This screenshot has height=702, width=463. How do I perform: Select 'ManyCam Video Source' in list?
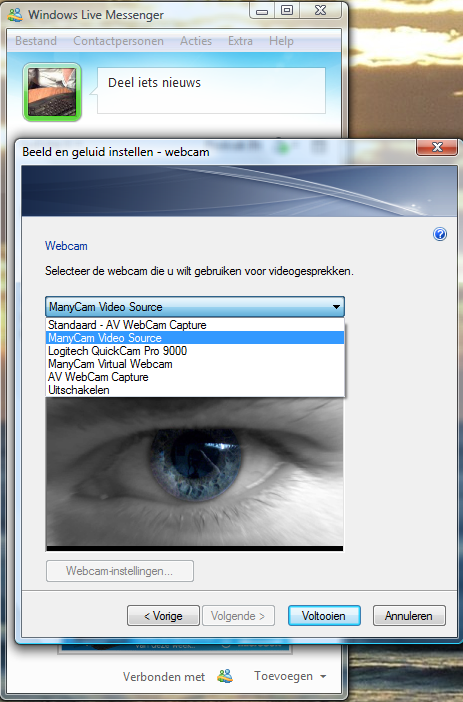coord(195,338)
